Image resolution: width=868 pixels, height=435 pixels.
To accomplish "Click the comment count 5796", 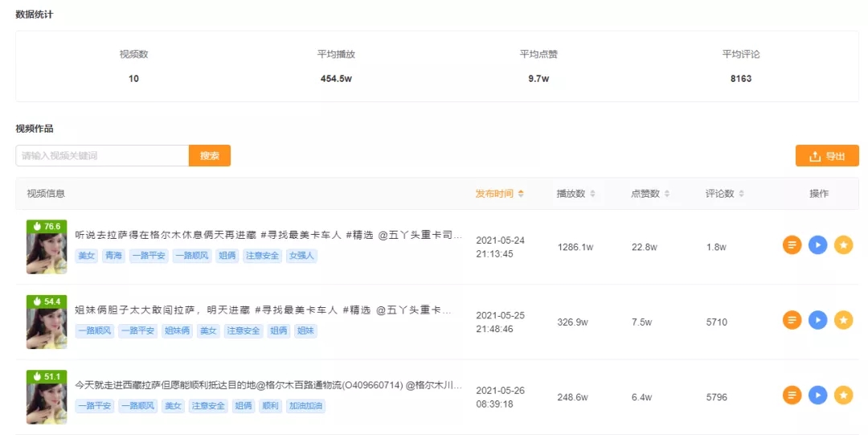I will 717,397.
